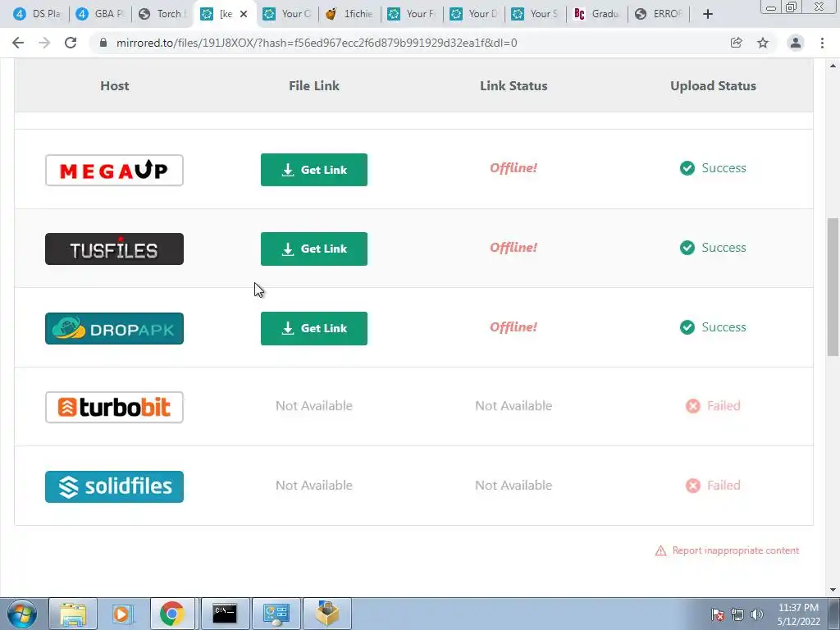Open control panel taskbar icon
Screen dimensions: 840x630
tap(276, 614)
